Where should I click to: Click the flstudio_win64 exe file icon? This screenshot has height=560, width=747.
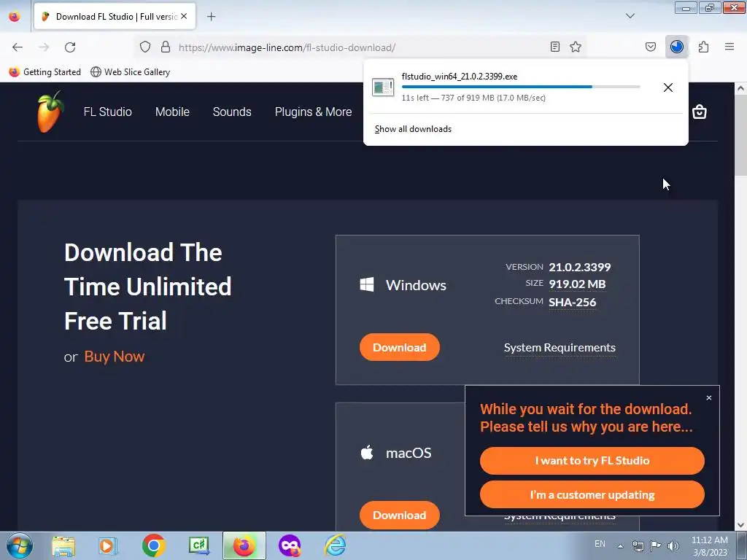[x=382, y=87]
